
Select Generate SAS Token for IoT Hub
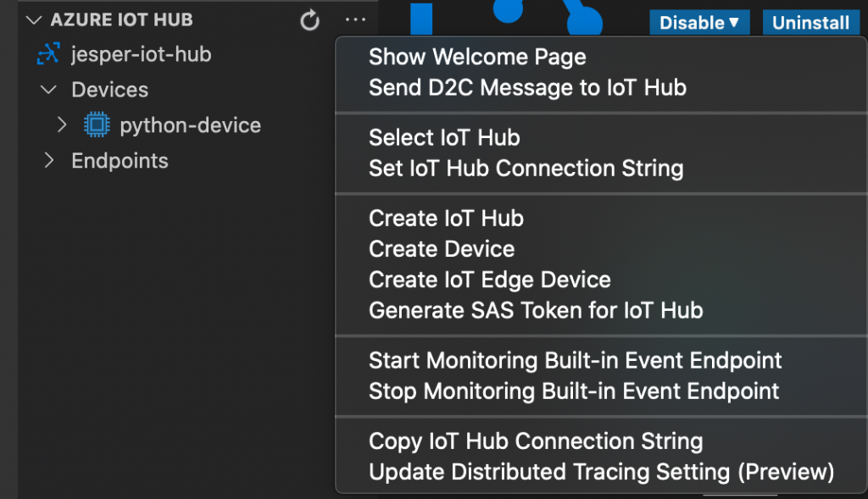536,310
